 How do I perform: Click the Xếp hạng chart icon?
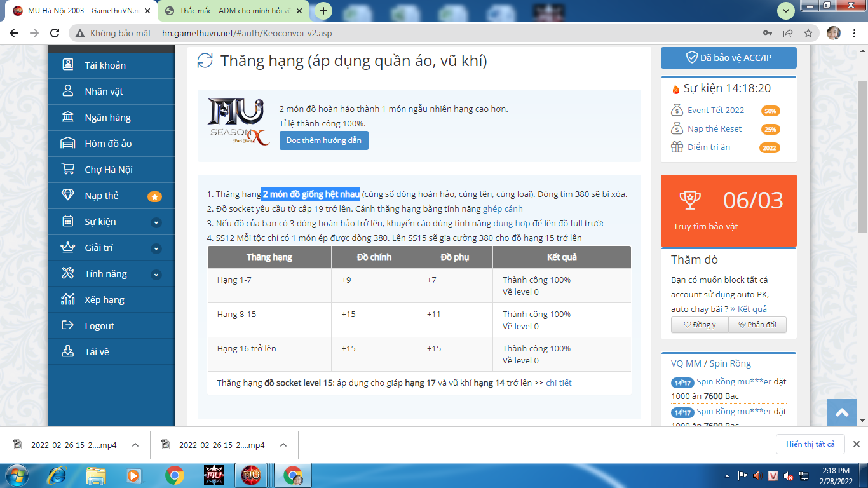[67, 300]
